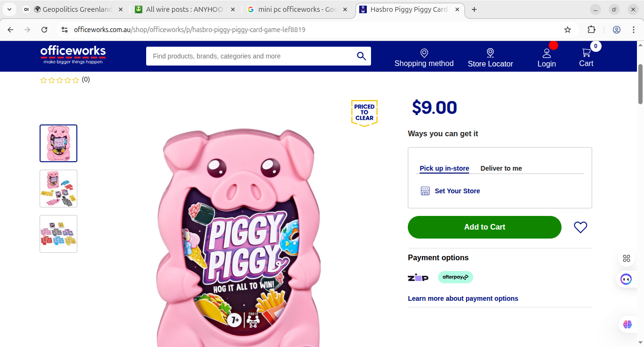
Task: Click the Set Your Store link
Action: [457, 191]
